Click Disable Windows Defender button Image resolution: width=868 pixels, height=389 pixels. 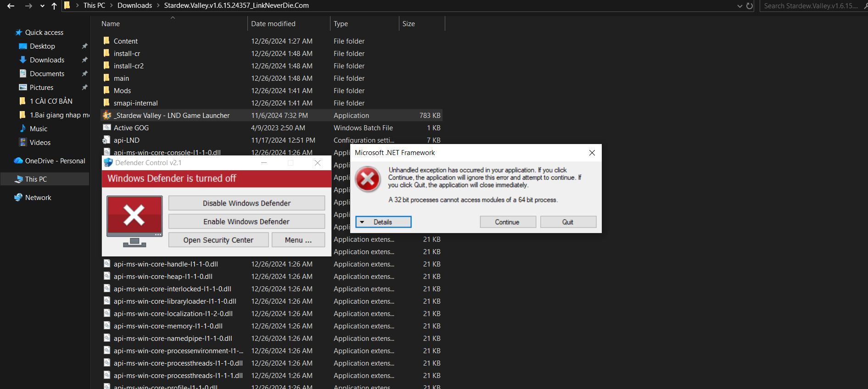point(246,203)
